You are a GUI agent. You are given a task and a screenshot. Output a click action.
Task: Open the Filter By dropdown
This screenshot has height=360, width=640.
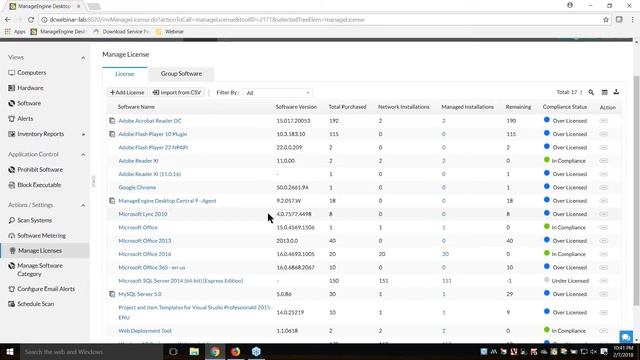pyautogui.click(x=278, y=93)
